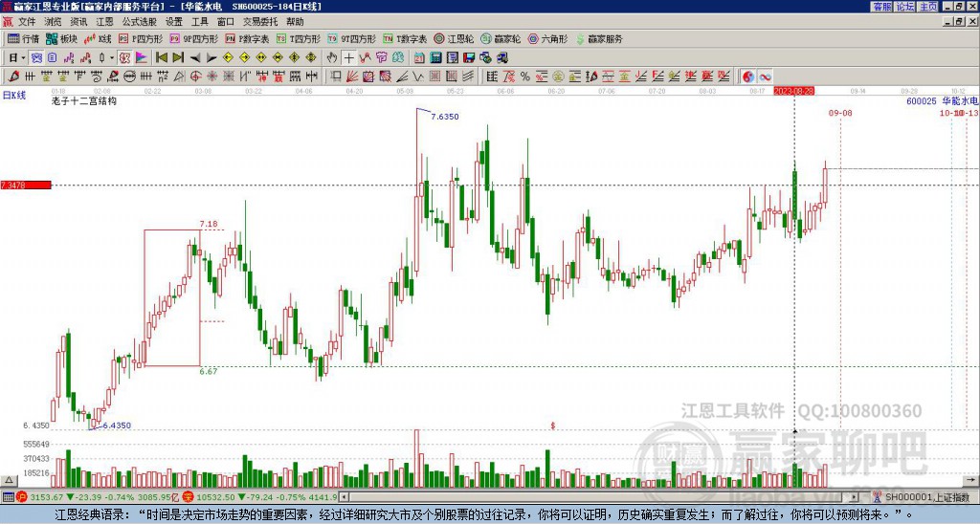
Task: Open the T四方形 tool
Action: 299,38
